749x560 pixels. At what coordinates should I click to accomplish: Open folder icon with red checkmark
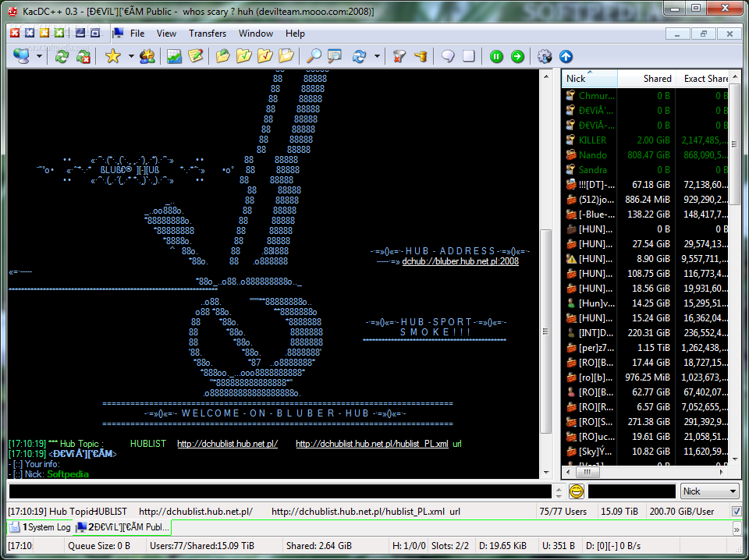tap(264, 56)
